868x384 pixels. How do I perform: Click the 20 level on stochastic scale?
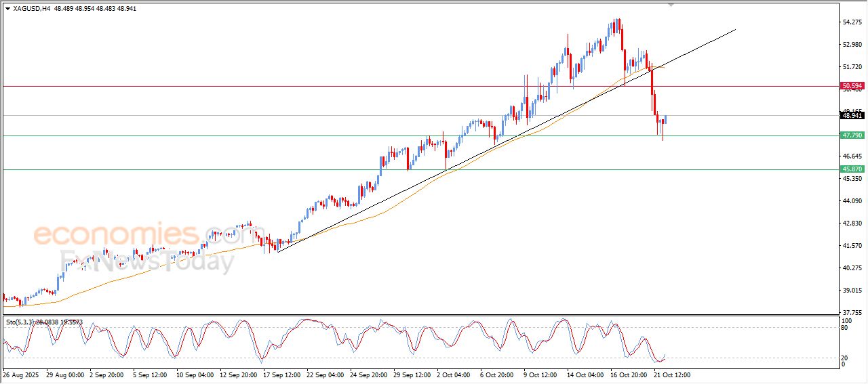click(845, 358)
